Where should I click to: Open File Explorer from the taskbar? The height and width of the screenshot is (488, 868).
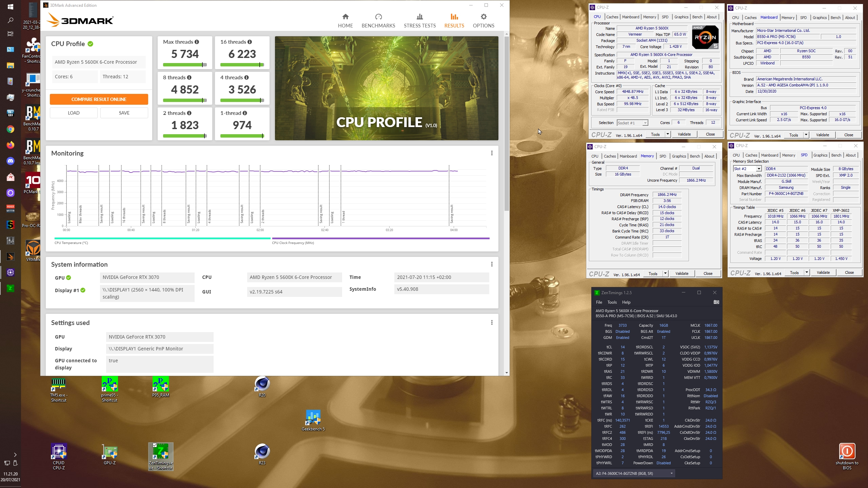pyautogui.click(x=11, y=65)
